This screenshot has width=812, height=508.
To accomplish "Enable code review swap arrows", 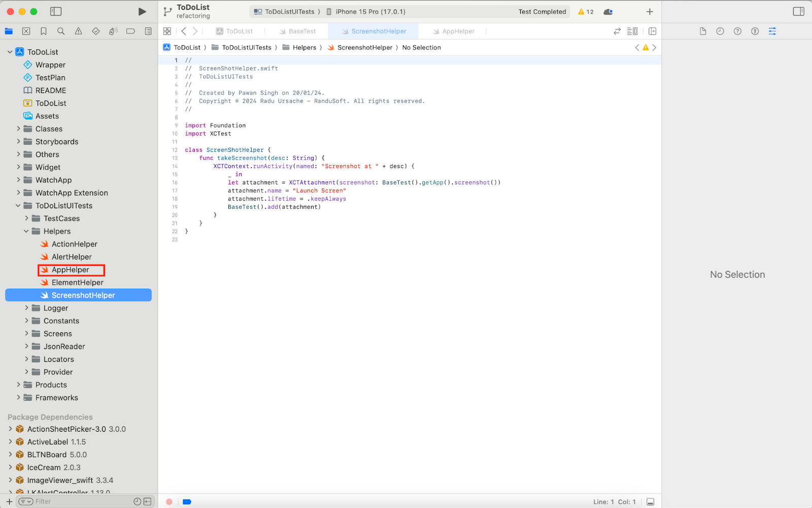I will 617,31.
